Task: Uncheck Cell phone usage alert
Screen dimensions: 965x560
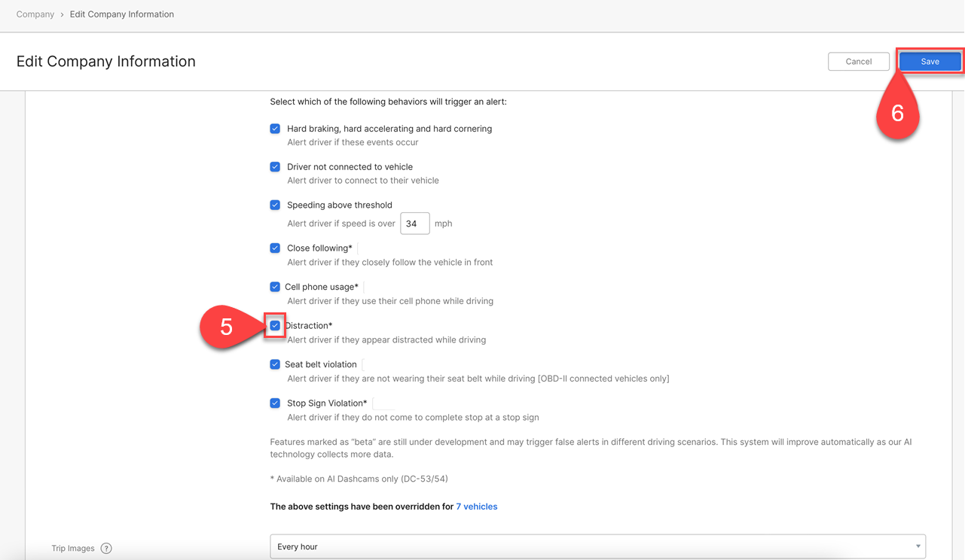Action: (275, 287)
